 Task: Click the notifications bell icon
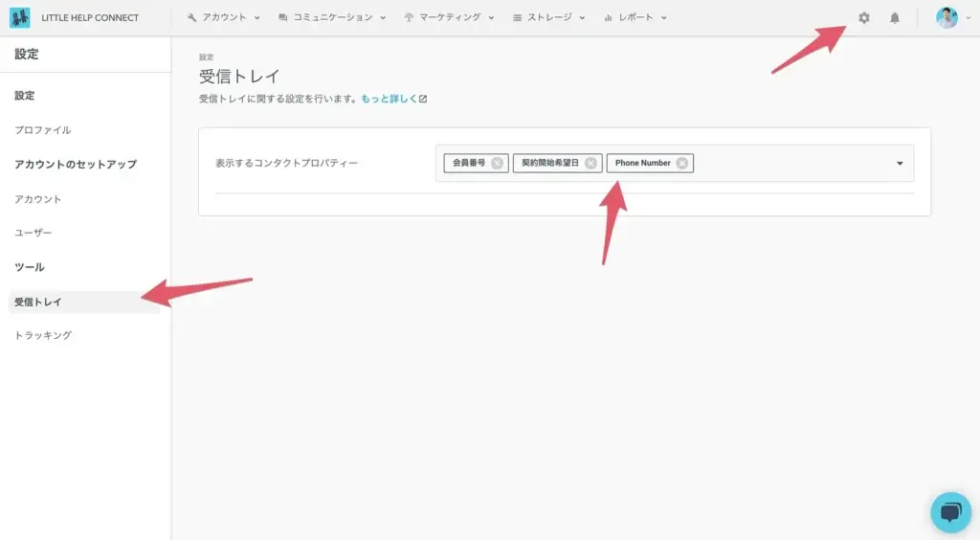click(895, 17)
